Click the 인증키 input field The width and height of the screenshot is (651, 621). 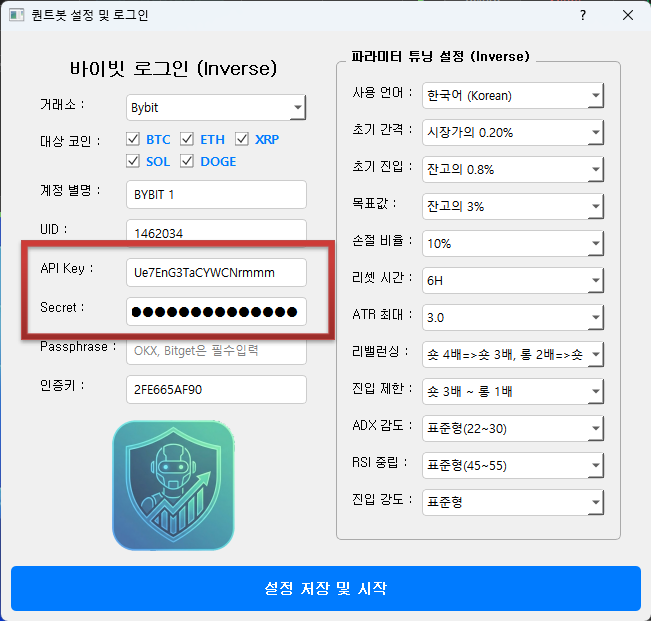point(216,389)
